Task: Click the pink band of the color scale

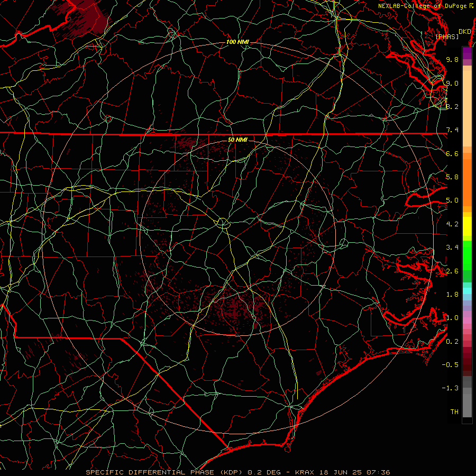Action: tap(467, 321)
